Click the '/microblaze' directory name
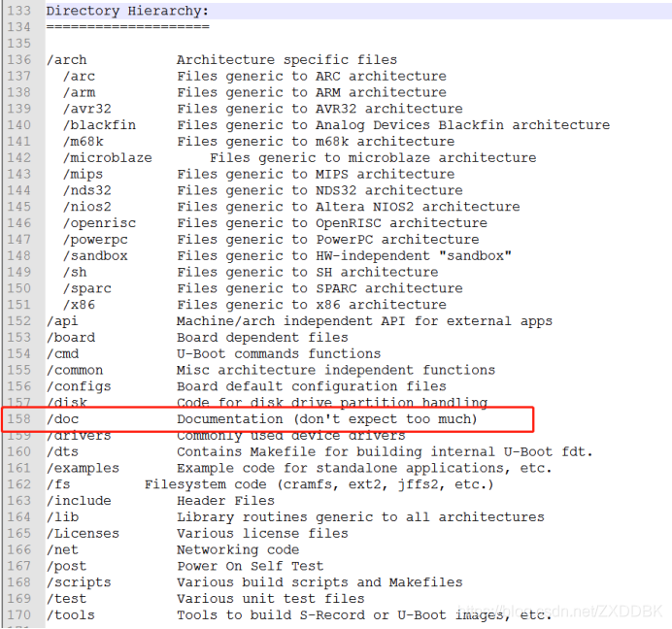 pos(108,157)
